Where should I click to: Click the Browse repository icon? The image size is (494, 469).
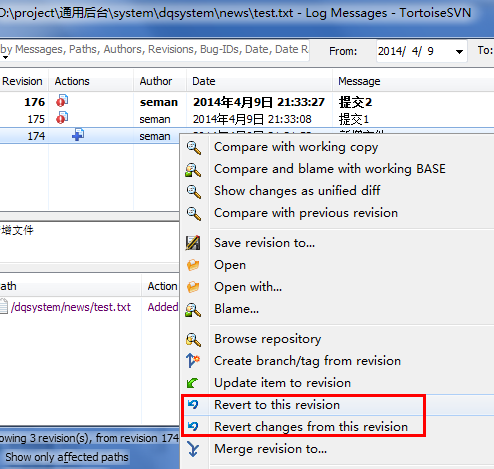(193, 339)
